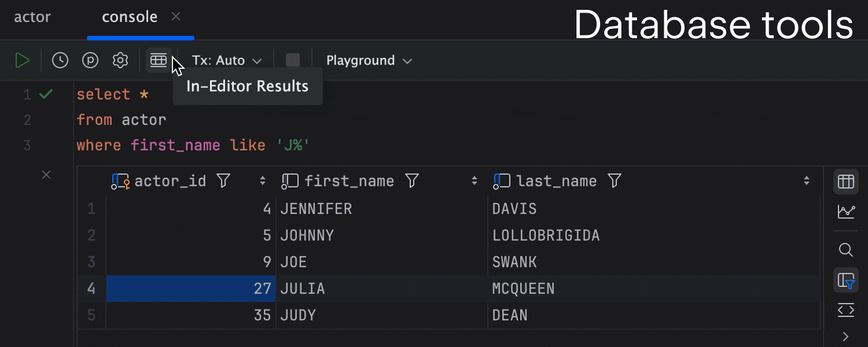This screenshot has width=868, height=347.
Task: Switch to the actor tab
Action: pyautogui.click(x=32, y=17)
